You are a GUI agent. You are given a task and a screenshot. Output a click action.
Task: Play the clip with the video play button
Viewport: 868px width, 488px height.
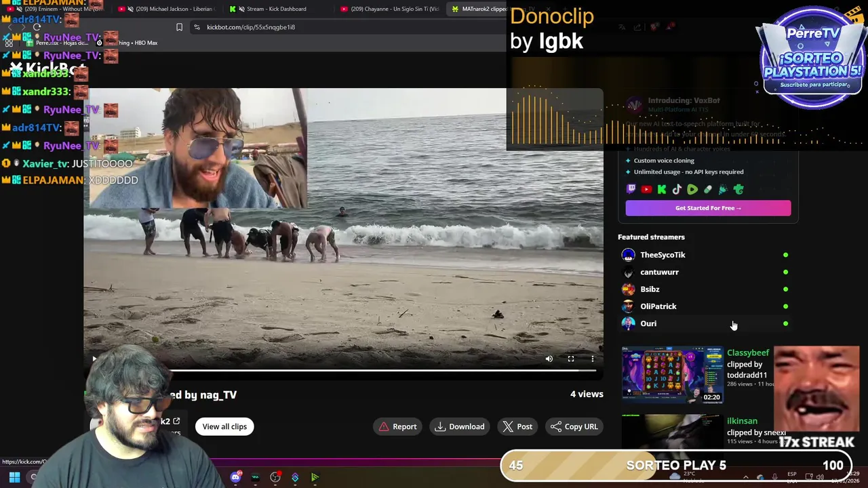pyautogui.click(x=94, y=359)
